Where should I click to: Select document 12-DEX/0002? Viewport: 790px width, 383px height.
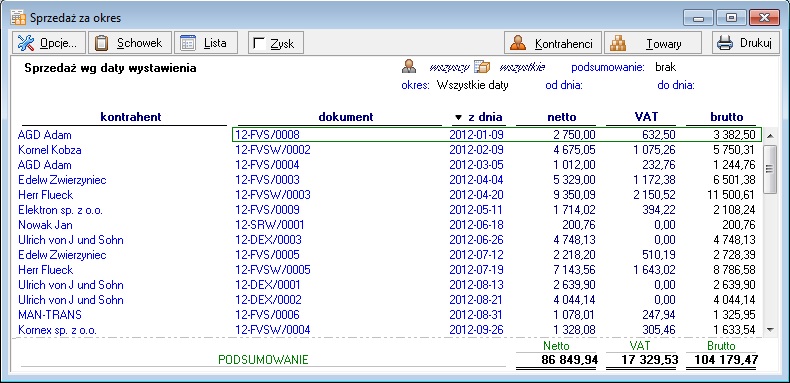tap(269, 300)
